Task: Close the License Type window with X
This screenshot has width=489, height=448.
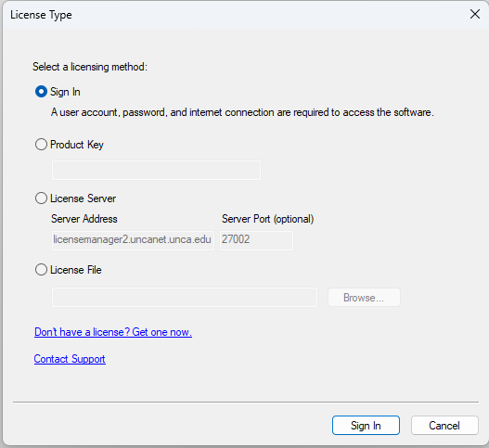Action: pos(475,14)
